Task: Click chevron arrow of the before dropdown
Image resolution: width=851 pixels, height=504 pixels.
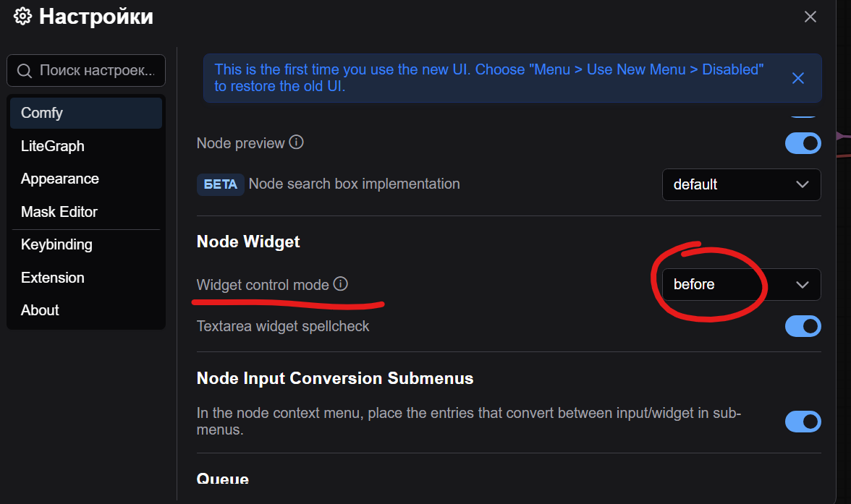Action: (802, 285)
